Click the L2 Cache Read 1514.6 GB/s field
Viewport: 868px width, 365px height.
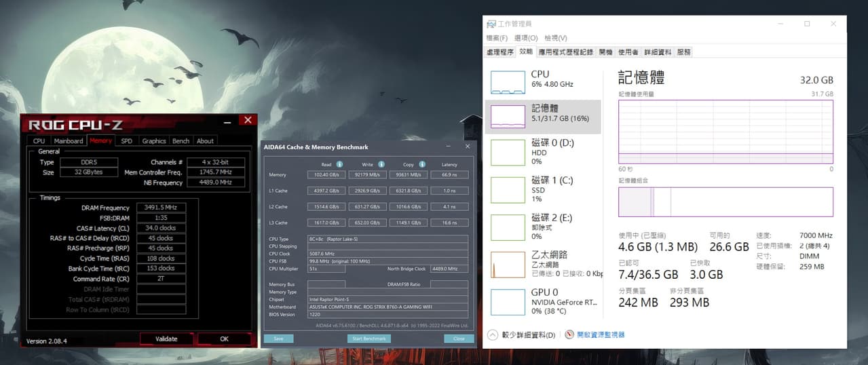click(326, 207)
